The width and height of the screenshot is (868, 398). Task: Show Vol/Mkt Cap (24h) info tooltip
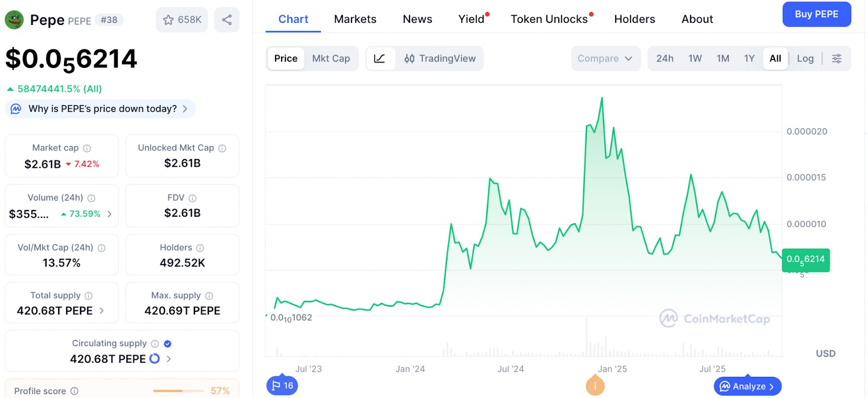coord(101,248)
